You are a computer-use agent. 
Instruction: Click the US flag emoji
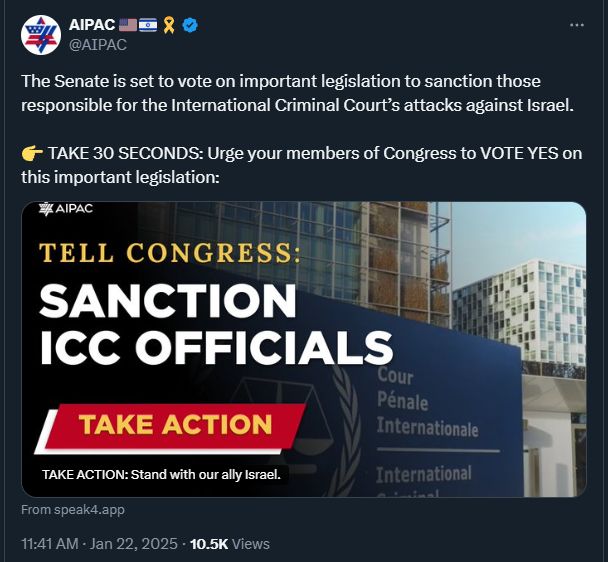pyautogui.click(x=128, y=25)
